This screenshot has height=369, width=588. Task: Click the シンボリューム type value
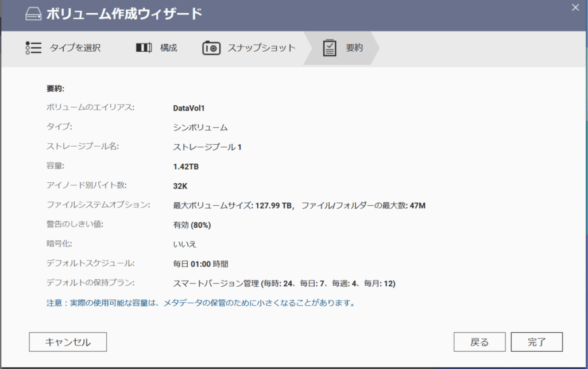pyautogui.click(x=200, y=127)
